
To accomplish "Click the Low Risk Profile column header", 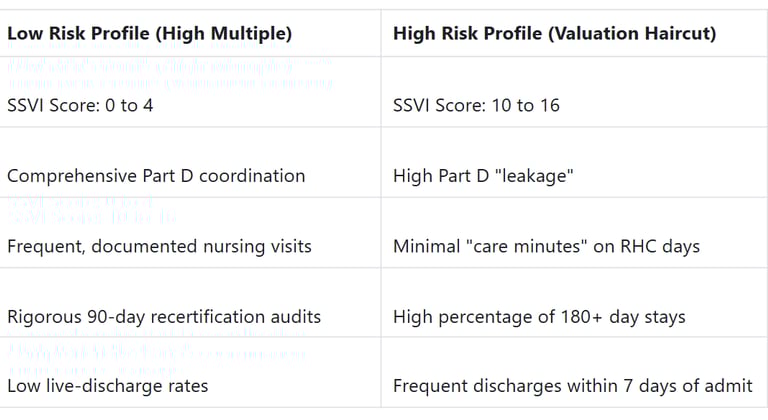I will (x=149, y=34).
